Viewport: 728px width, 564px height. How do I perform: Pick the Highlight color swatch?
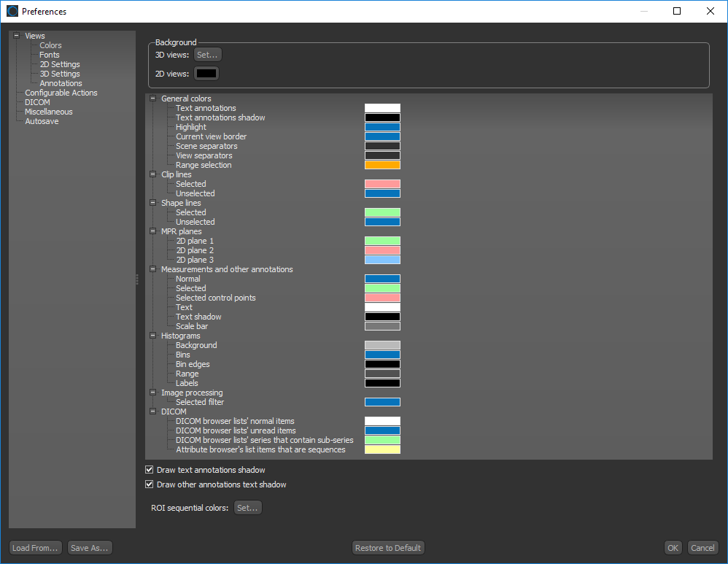pyautogui.click(x=382, y=127)
